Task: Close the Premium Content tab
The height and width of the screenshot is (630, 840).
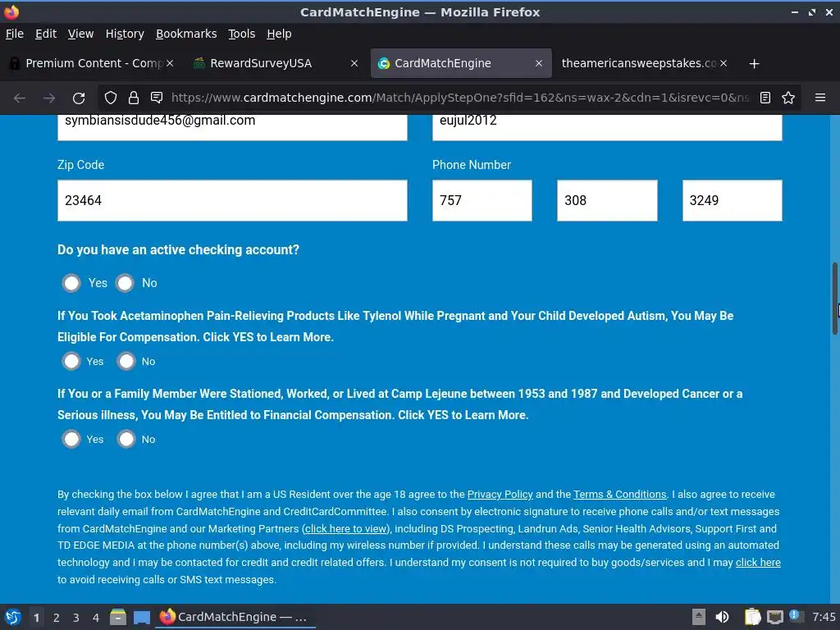Action: pyautogui.click(x=169, y=63)
